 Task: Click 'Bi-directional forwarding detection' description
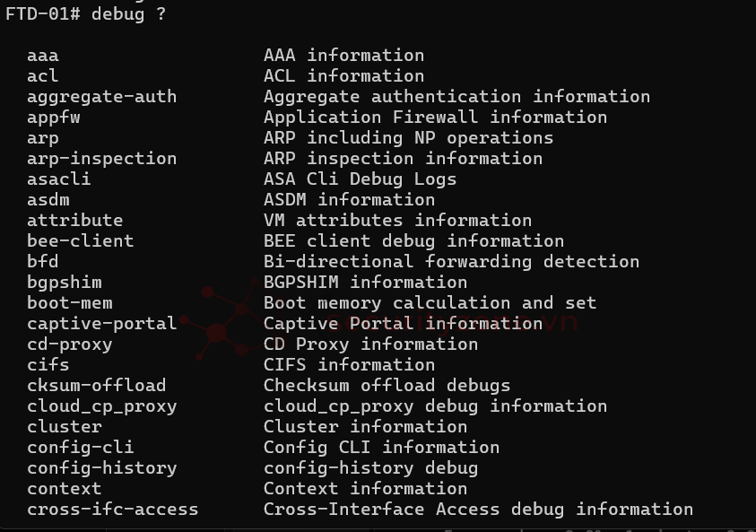(451, 262)
